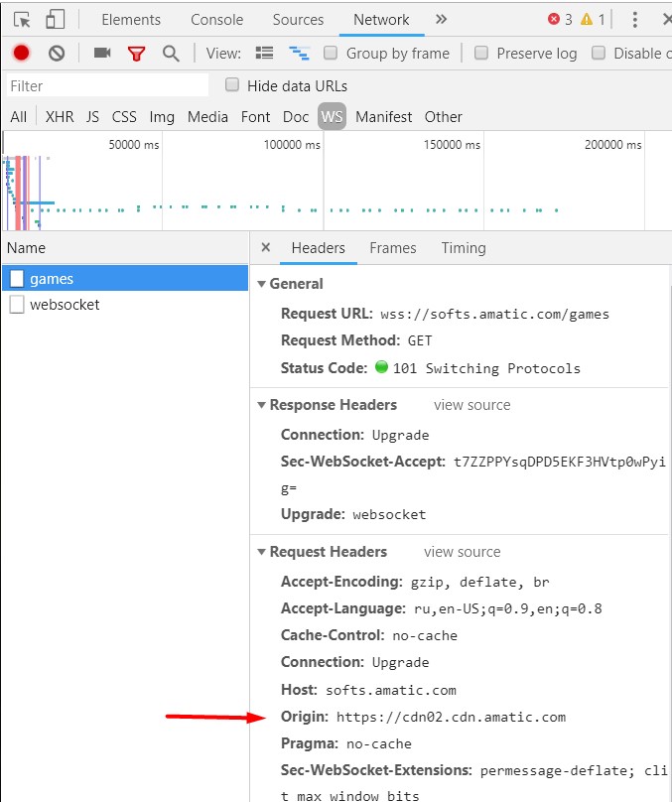Open DevTools three-dot customize menu

[x=635, y=20]
